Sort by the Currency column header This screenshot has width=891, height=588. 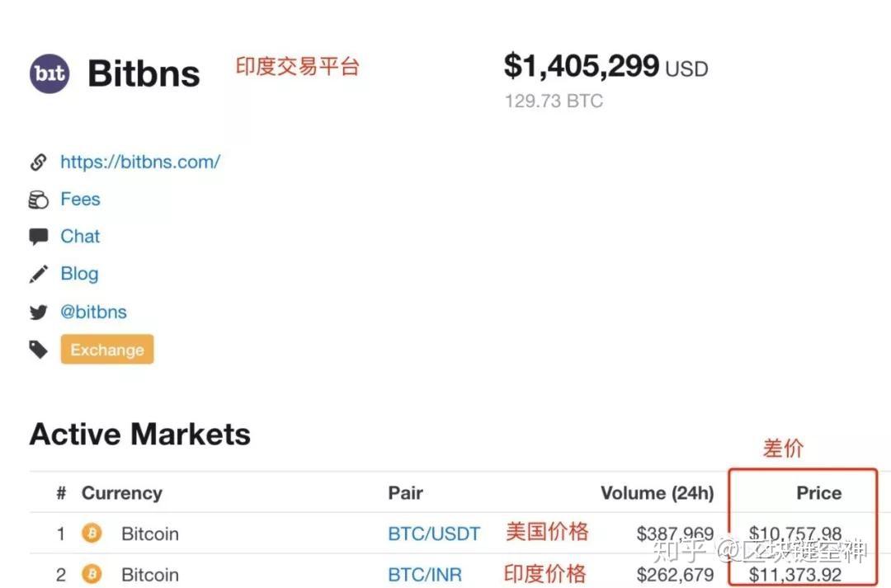(122, 493)
